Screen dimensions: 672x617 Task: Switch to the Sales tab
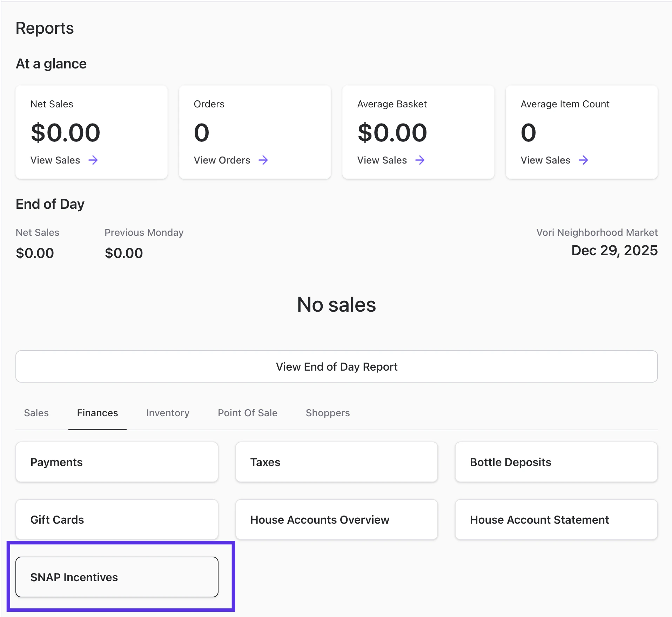(x=36, y=413)
